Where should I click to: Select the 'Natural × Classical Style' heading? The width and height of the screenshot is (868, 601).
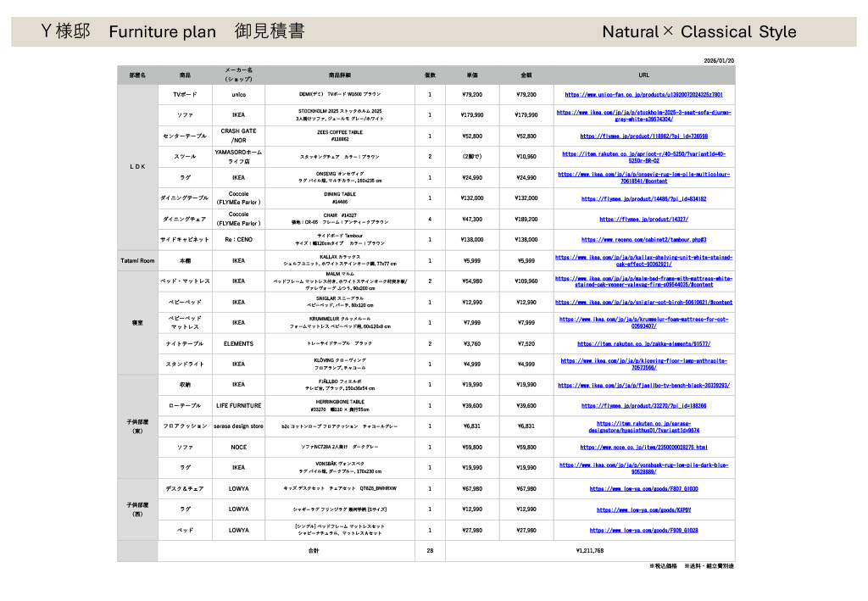[699, 31]
